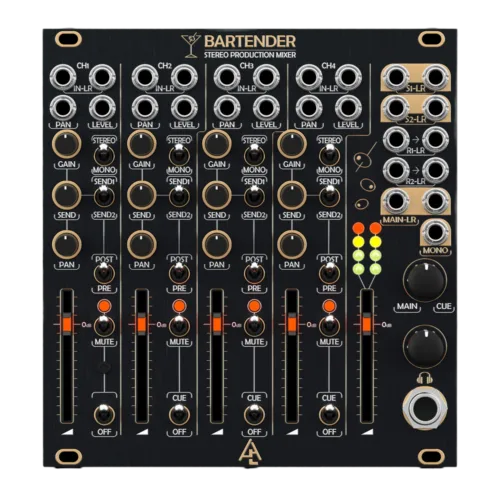
Task: Click the MONO output jack
Action: 435,233
